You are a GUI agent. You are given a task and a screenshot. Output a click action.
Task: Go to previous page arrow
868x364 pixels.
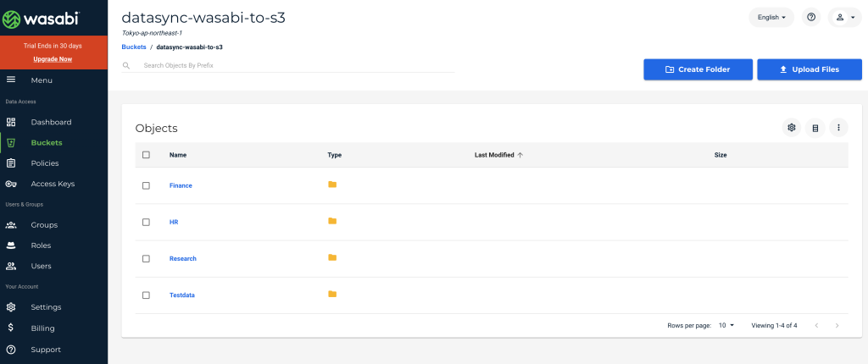click(816, 325)
